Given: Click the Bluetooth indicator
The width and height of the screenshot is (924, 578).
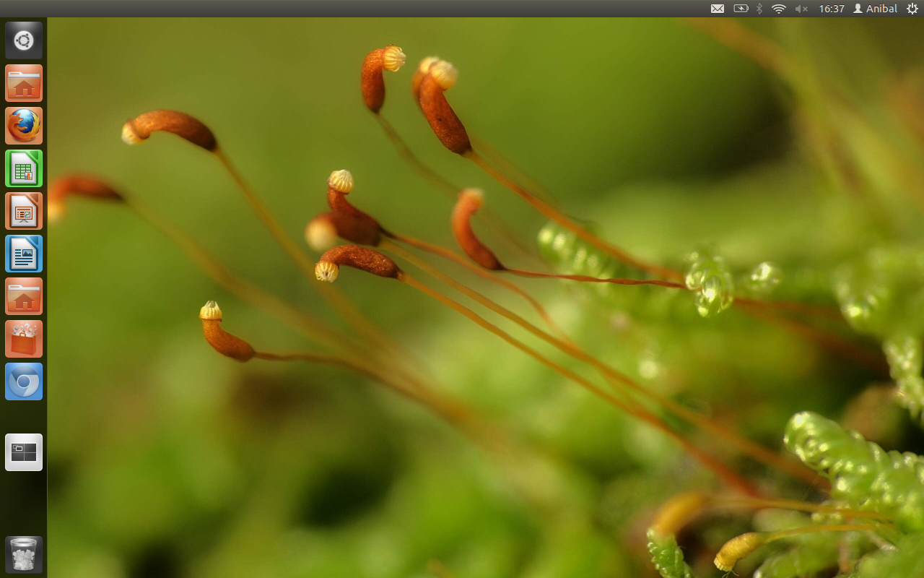Looking at the screenshot, I should point(759,9).
